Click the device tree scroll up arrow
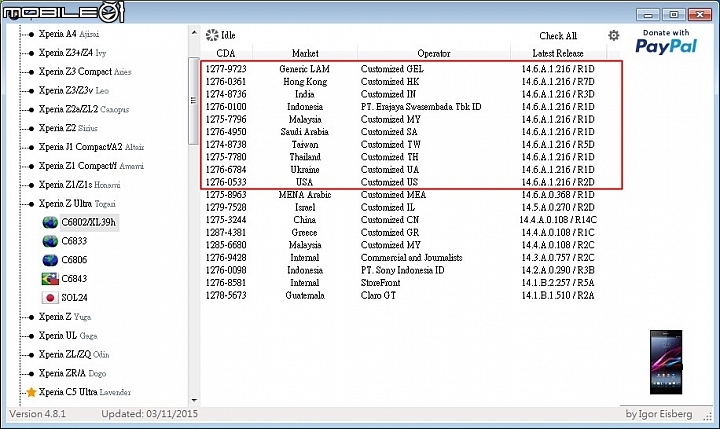The height and width of the screenshot is (429, 720). coord(194,33)
